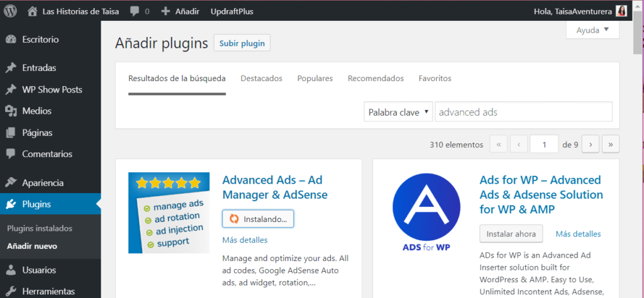Click the Subir plugin button
Image resolution: width=644 pixels, height=298 pixels.
[x=242, y=43]
